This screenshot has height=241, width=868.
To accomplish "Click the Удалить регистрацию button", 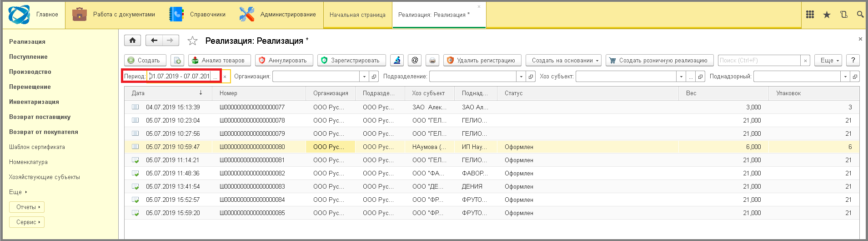I will point(482,60).
